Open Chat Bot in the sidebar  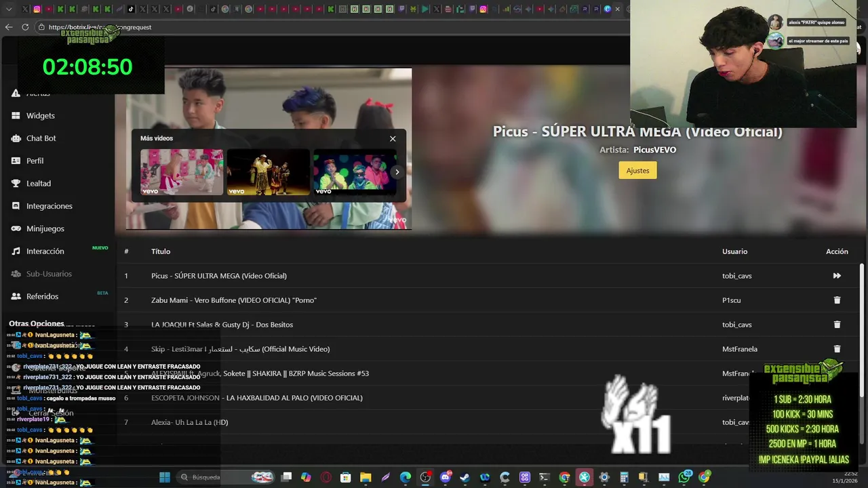(x=41, y=138)
